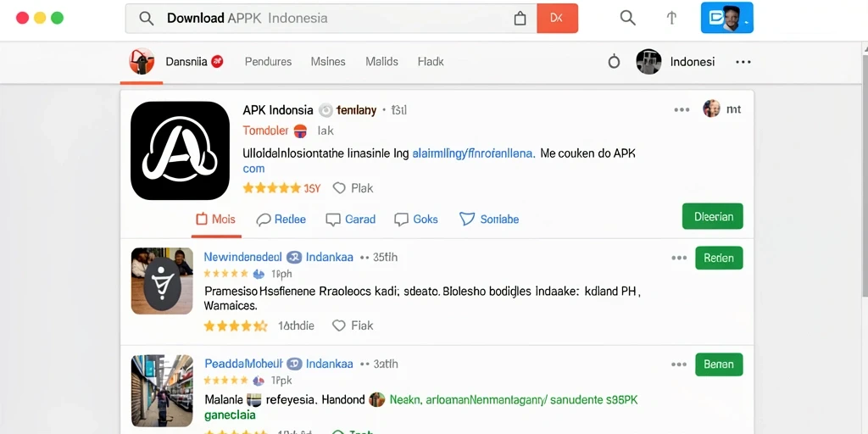Open the PeaddaMoheulf username link
Image resolution: width=868 pixels, height=434 pixels.
(243, 364)
